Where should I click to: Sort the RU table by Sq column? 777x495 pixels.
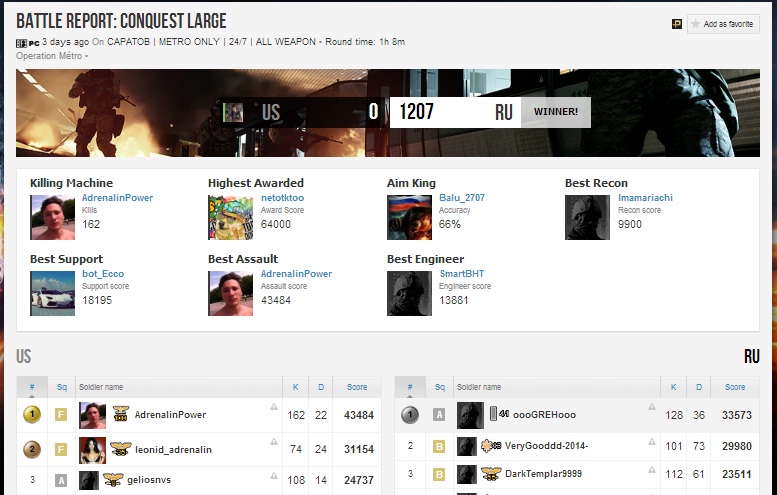[438, 387]
